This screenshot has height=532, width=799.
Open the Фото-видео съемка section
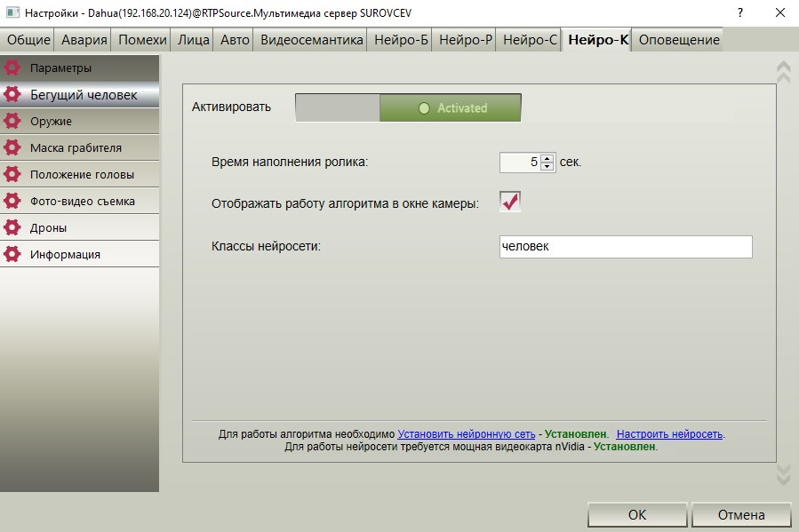coord(79,201)
